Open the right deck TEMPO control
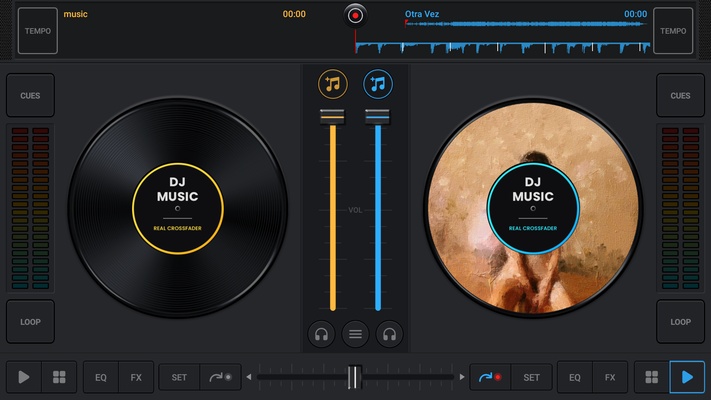The height and width of the screenshot is (400, 711). [x=673, y=31]
